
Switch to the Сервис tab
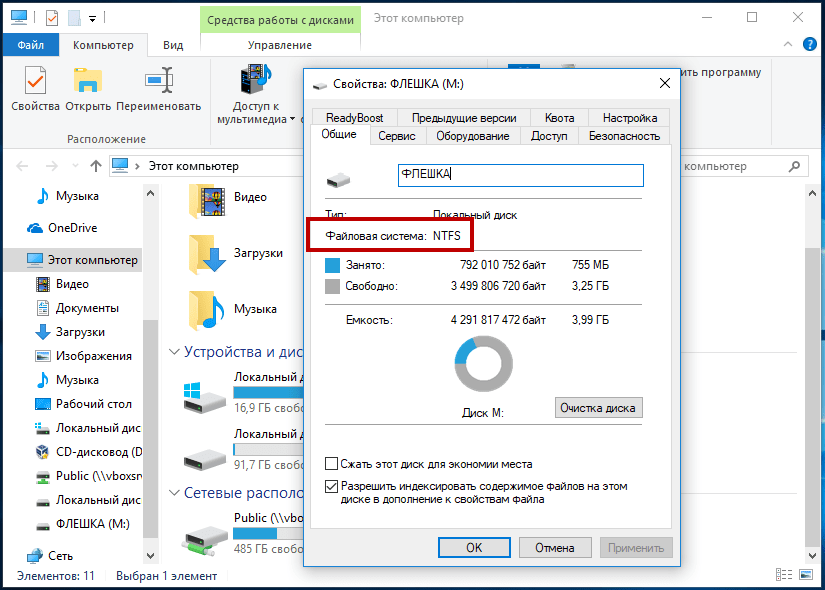(x=397, y=136)
